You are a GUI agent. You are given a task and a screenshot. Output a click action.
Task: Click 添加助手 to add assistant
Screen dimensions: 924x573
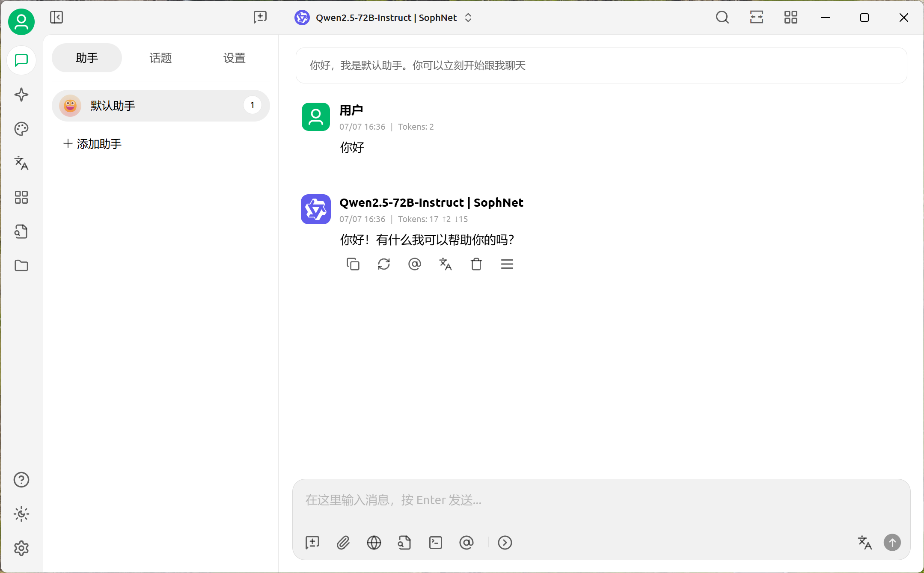pos(92,144)
